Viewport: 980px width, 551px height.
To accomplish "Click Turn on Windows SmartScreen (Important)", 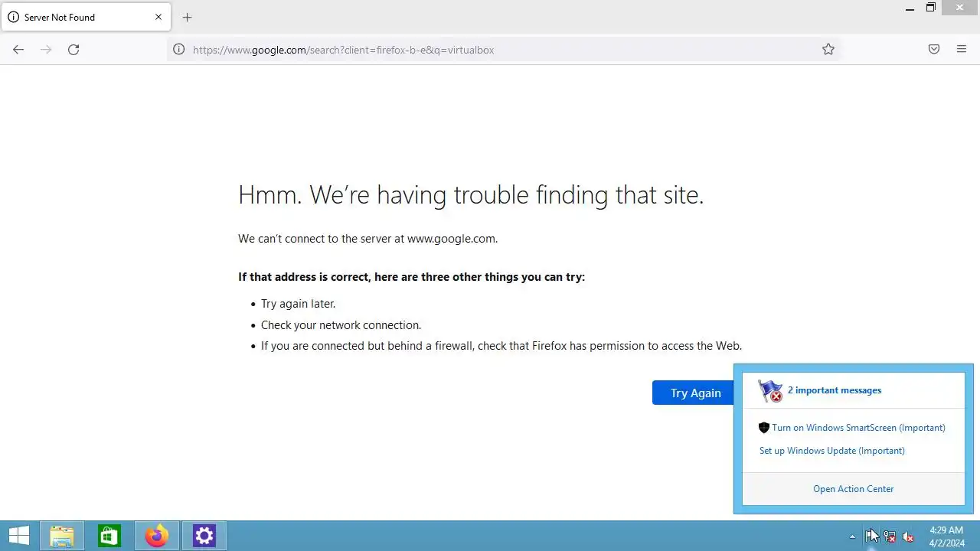I will [858, 428].
